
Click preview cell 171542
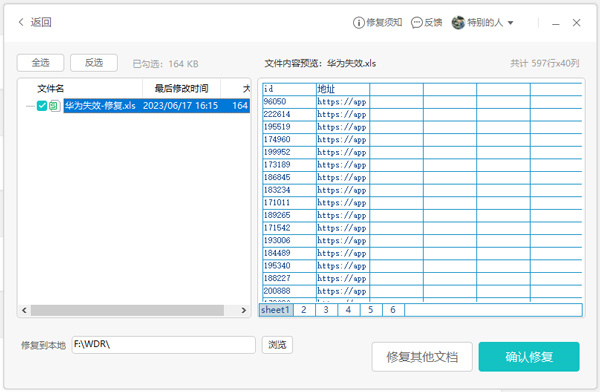click(x=289, y=228)
